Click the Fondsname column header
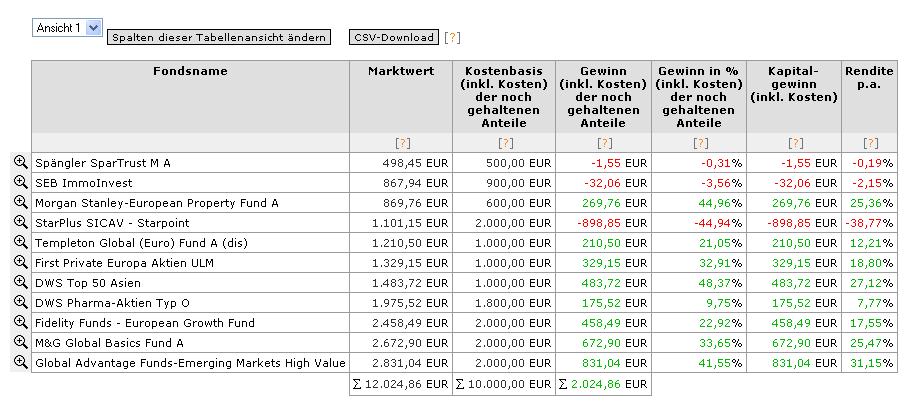 click(x=191, y=71)
